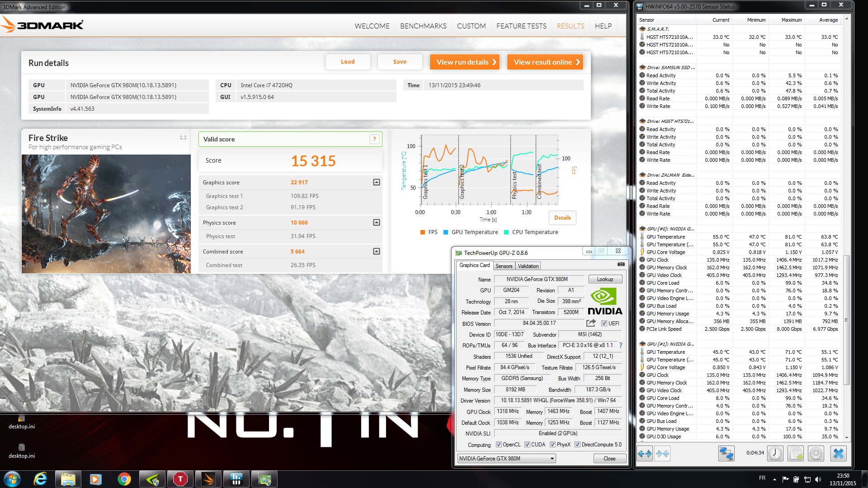Click the Load button in Run details

point(348,62)
